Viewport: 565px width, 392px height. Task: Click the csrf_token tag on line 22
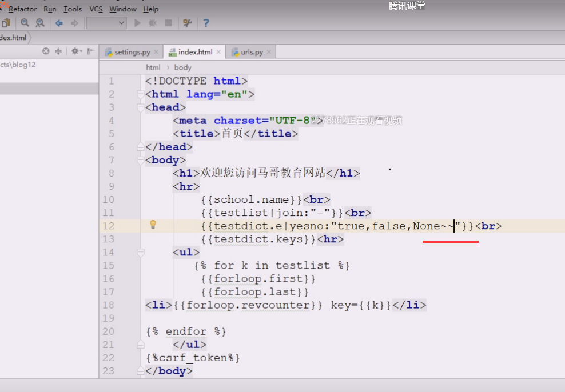[x=193, y=358]
